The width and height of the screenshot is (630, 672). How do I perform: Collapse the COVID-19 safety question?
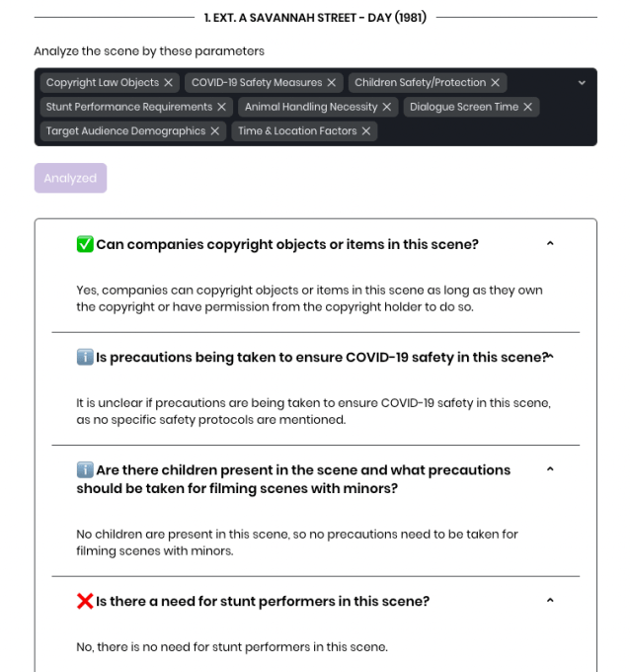(x=550, y=357)
